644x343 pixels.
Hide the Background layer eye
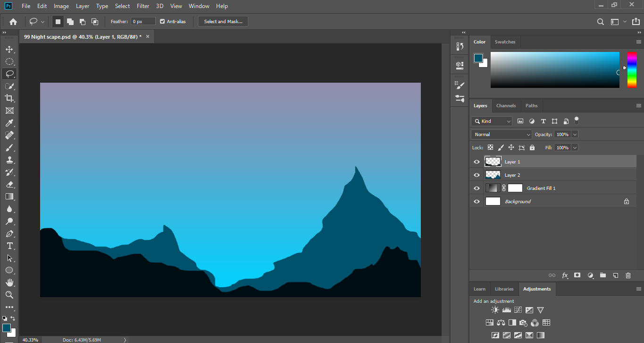point(477,201)
